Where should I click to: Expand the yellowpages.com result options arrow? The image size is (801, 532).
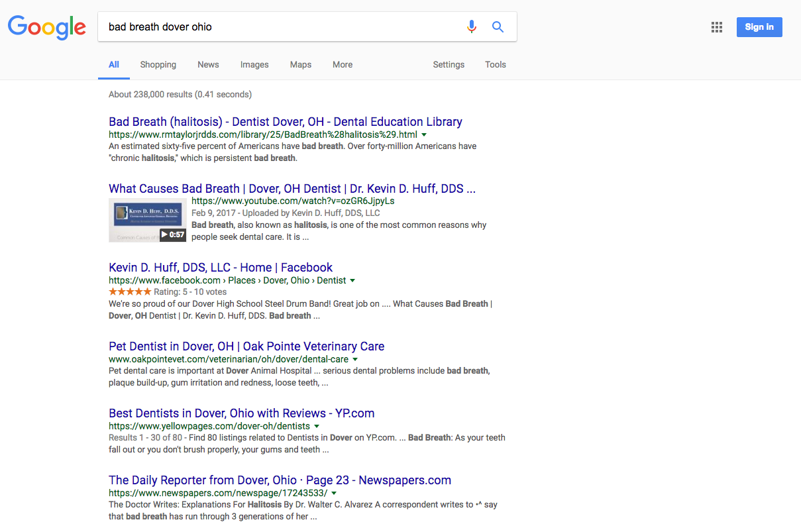pyautogui.click(x=317, y=426)
